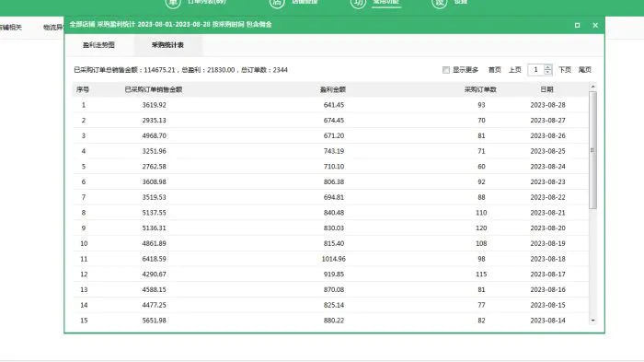Click the order count cell 120
Viewport: 644px width, 362px height.
point(481,228)
